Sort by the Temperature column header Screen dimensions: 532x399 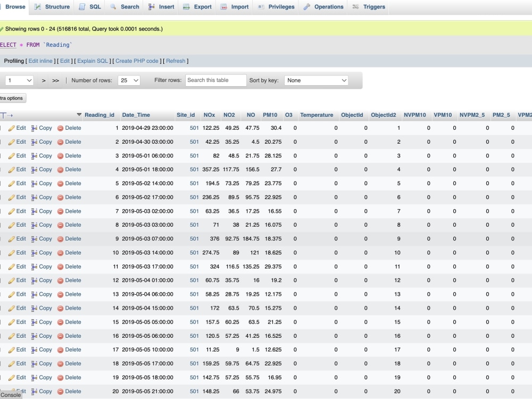coord(317,115)
